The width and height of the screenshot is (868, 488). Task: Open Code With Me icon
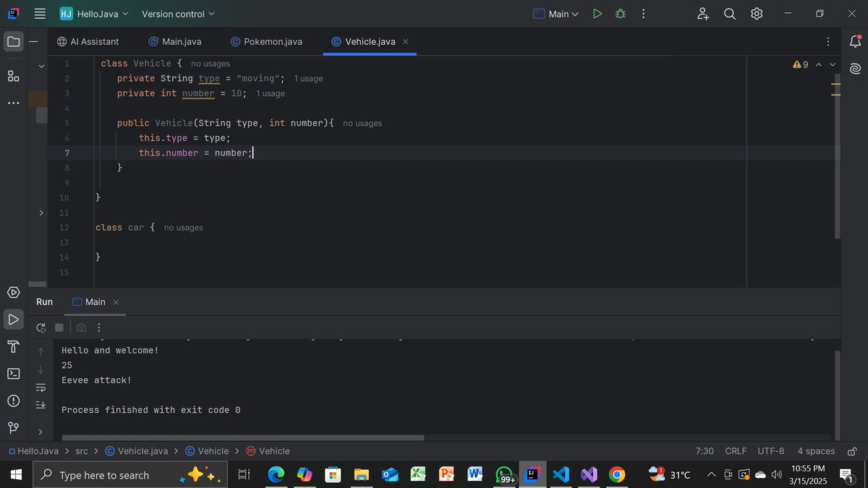(x=702, y=14)
